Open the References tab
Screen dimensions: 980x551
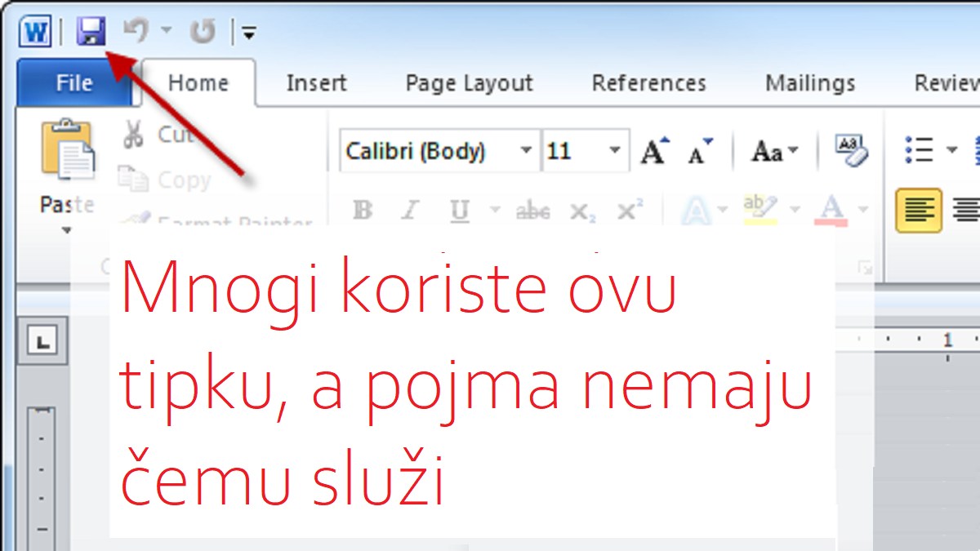tap(648, 83)
